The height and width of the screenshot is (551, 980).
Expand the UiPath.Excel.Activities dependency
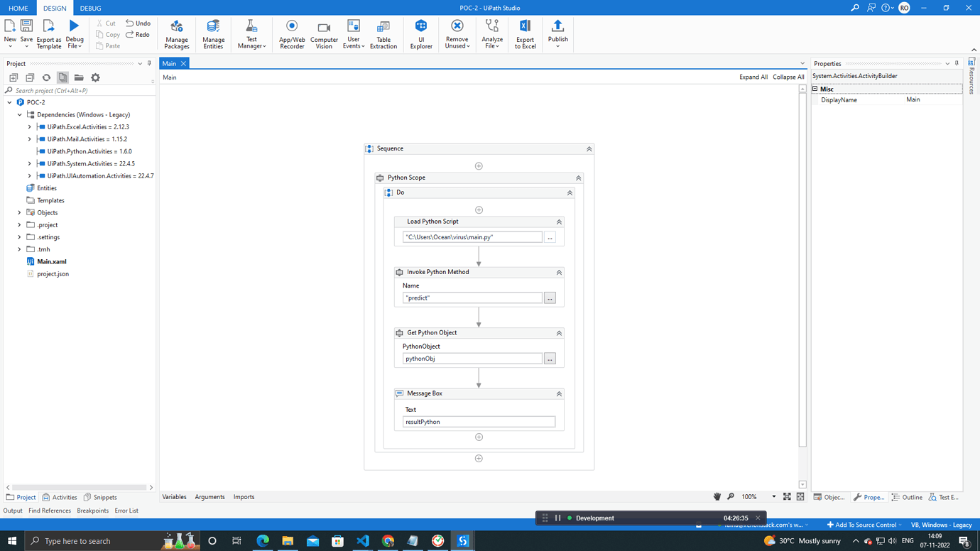[x=30, y=127]
